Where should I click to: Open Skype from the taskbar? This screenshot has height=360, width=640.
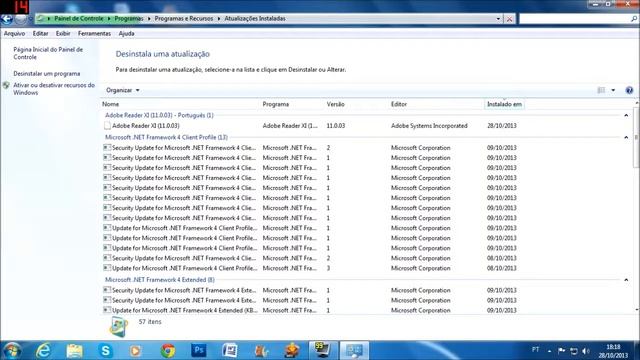pos(105,351)
